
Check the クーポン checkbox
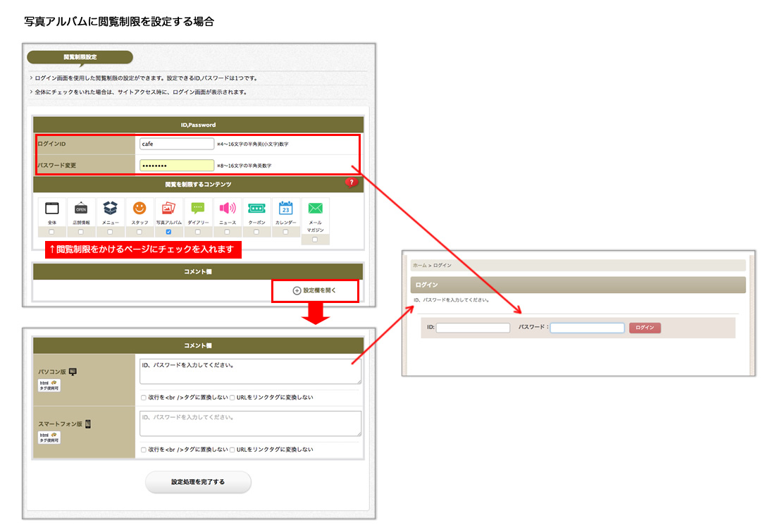pos(256,232)
